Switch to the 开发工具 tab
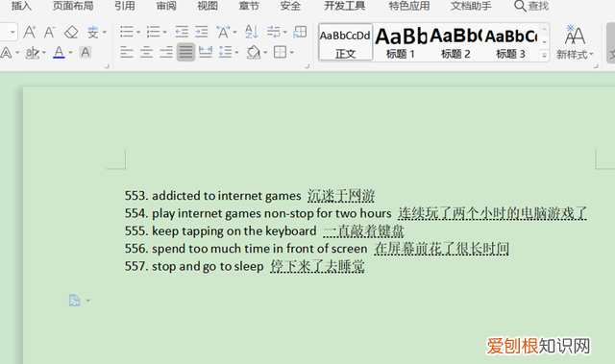Viewport: 615px width, 364px height. [345, 6]
